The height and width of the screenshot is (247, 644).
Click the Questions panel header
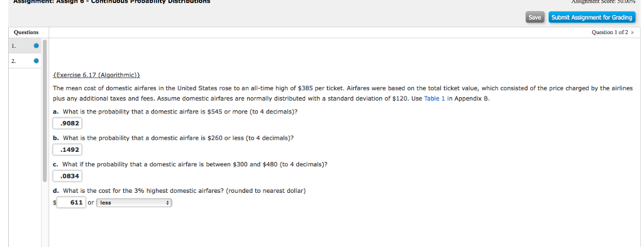(x=26, y=32)
